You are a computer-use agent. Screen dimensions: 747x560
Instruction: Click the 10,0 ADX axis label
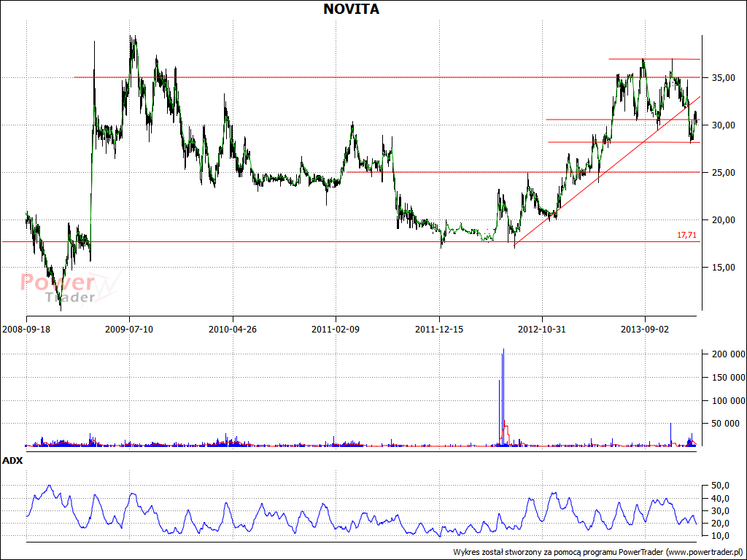tap(721, 536)
